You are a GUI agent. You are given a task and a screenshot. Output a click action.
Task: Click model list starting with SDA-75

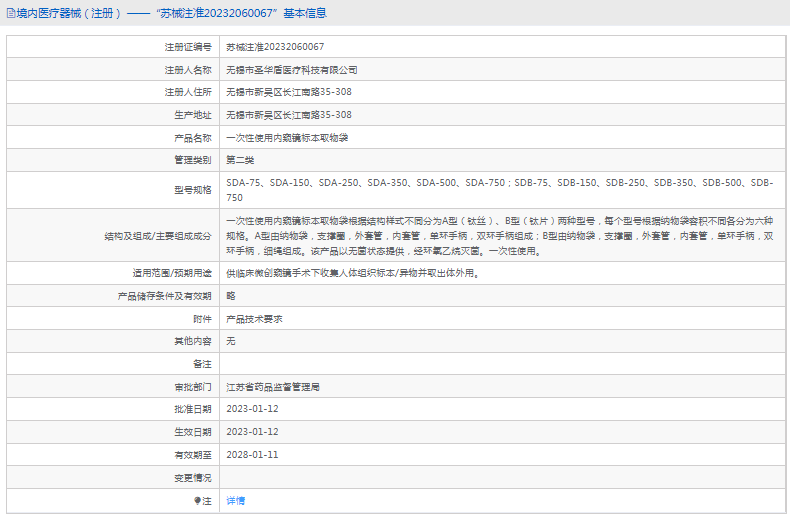[x=499, y=190]
